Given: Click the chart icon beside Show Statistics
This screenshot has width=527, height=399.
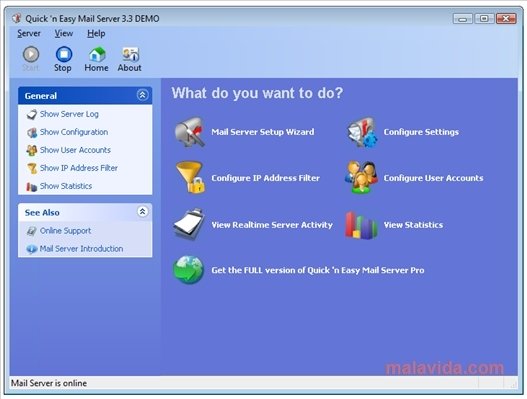Looking at the screenshot, I should [32, 187].
